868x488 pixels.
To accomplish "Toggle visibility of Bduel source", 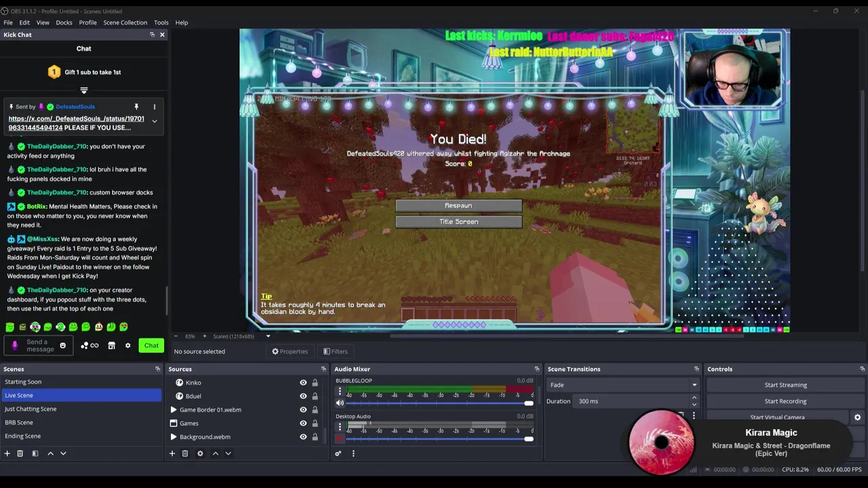I will (303, 396).
